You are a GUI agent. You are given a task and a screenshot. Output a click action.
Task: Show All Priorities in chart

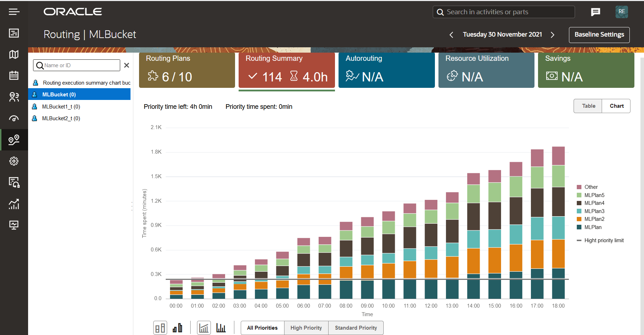[262, 328]
